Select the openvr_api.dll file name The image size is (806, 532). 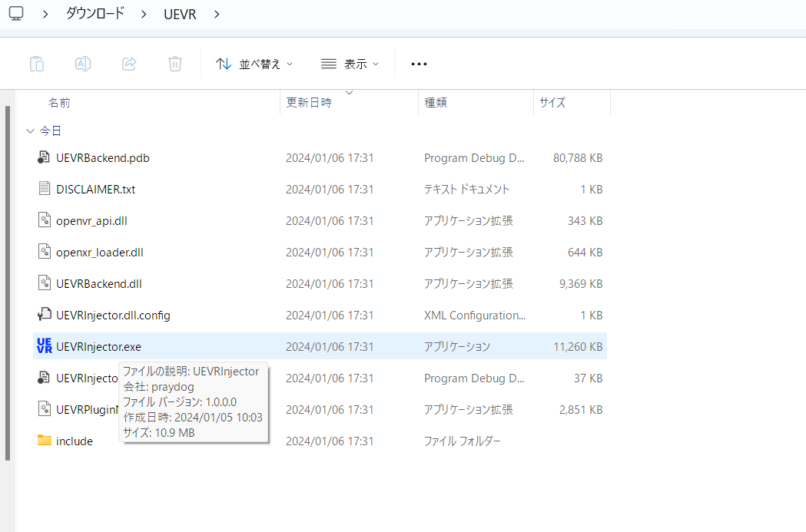pyautogui.click(x=91, y=221)
